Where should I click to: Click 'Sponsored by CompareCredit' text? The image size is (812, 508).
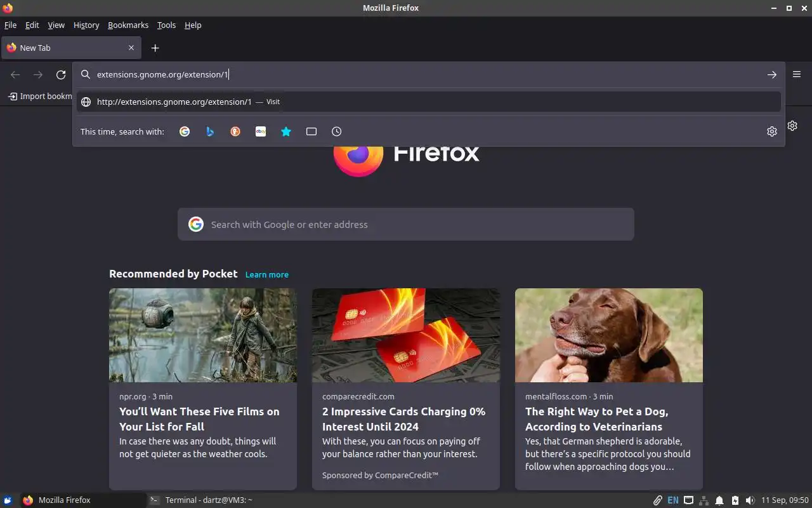pos(380,475)
